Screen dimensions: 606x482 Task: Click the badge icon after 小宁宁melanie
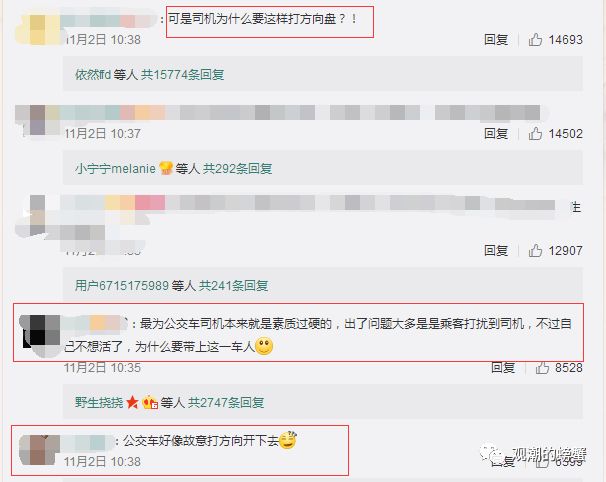pos(165,168)
